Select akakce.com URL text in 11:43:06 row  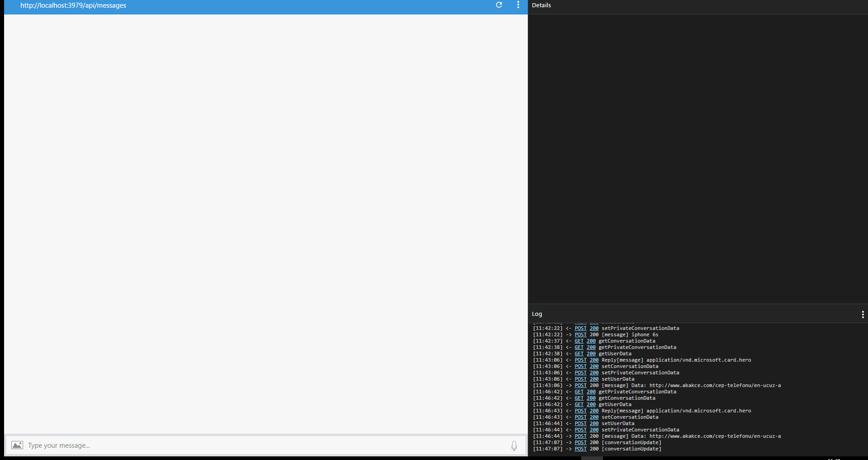[715, 385]
